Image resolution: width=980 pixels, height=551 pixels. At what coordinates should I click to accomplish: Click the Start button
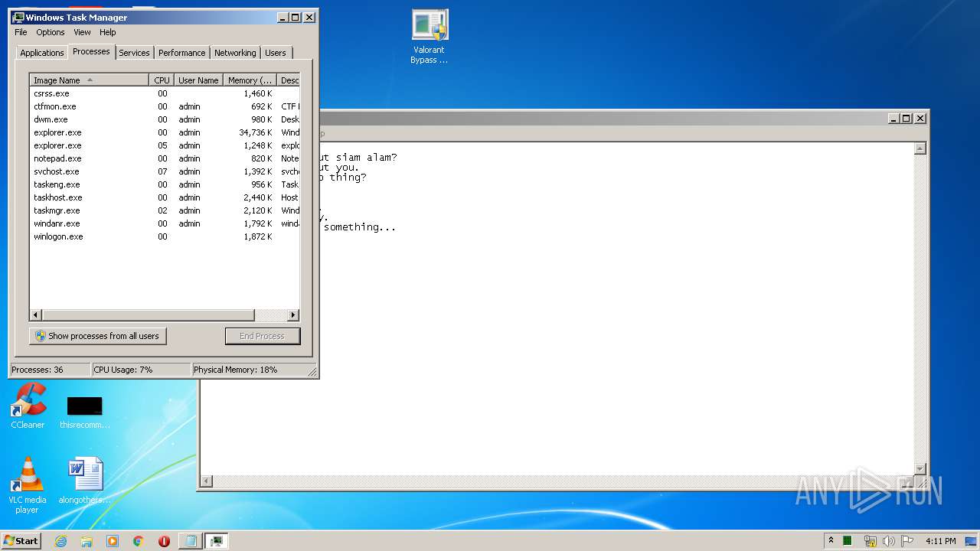pyautogui.click(x=21, y=541)
